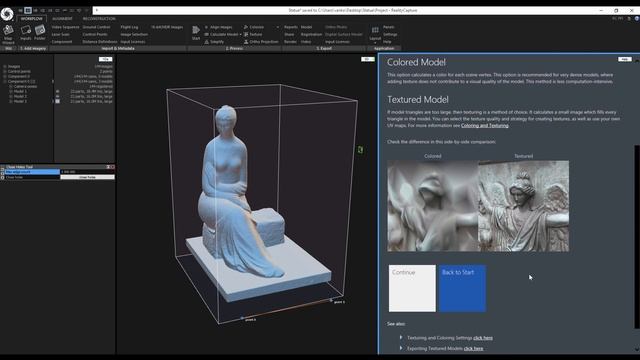This screenshot has width=640, height=360.
Task: Export the Model from the ribbon
Action: point(306,27)
